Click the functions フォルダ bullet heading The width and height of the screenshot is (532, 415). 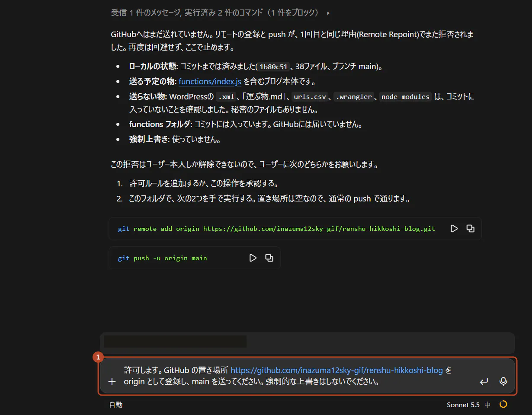(x=160, y=124)
